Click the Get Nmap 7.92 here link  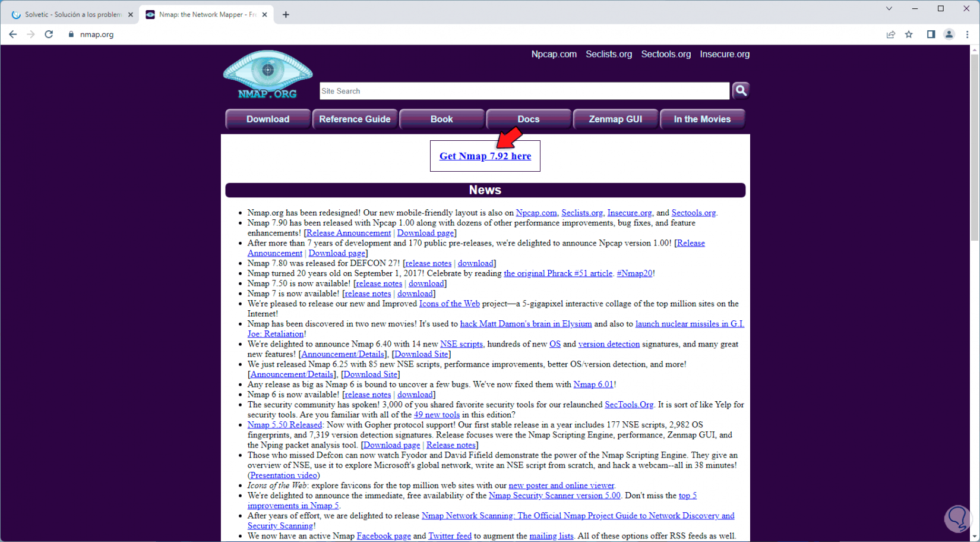coord(485,156)
